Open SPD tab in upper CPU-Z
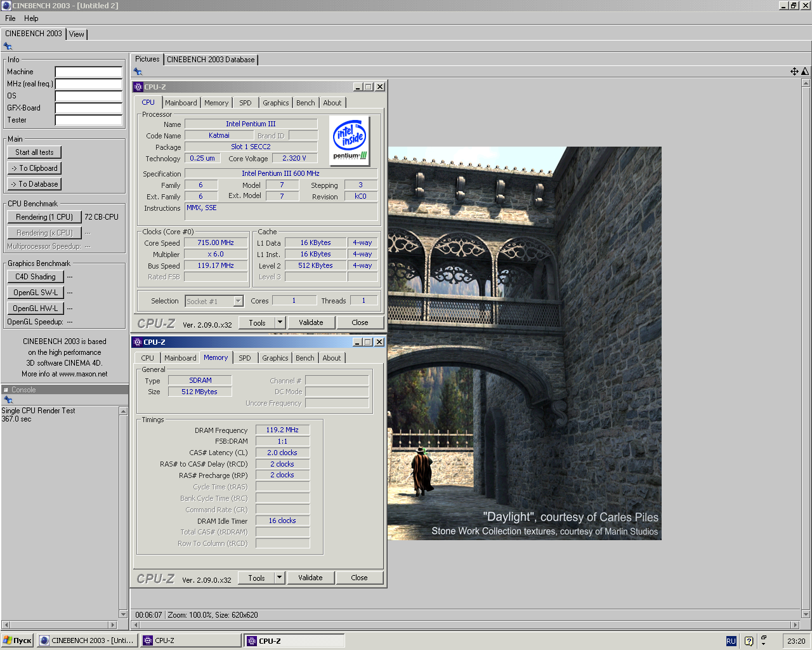The image size is (812, 650). click(x=246, y=103)
